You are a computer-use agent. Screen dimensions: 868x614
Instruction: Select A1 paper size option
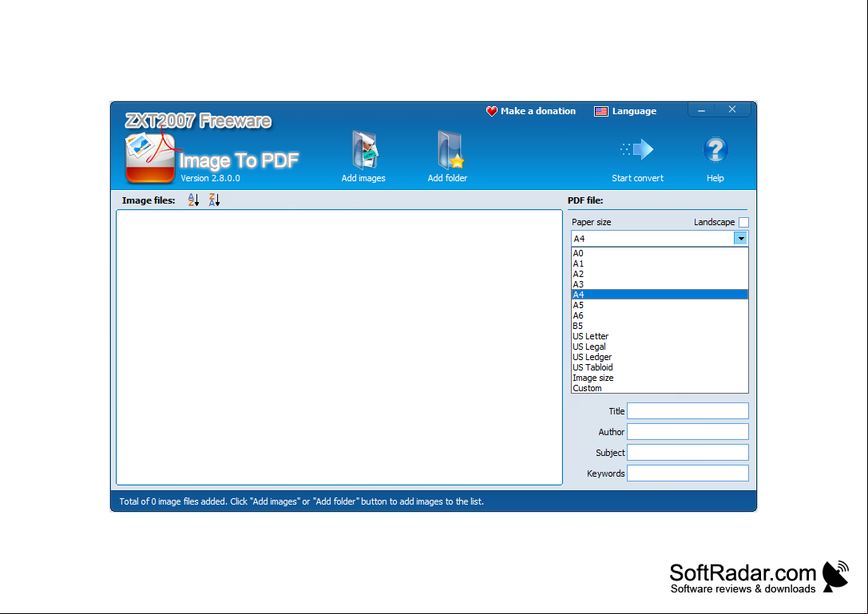tap(660, 263)
